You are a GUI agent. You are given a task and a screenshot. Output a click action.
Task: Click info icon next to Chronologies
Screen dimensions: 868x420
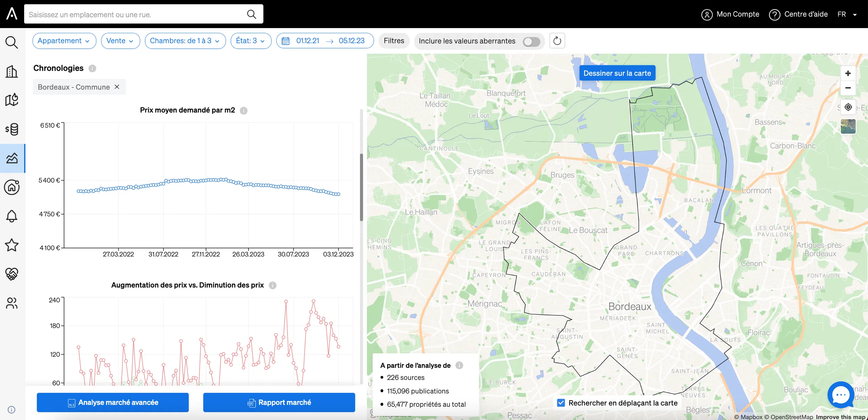tap(92, 68)
